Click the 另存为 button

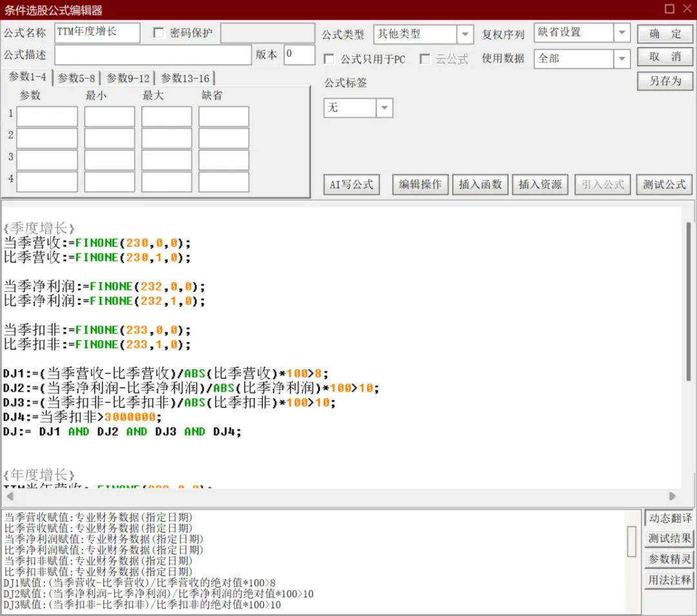(x=665, y=81)
